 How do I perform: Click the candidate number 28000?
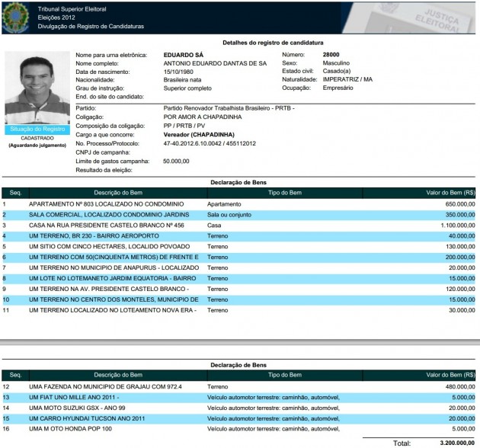click(x=331, y=55)
